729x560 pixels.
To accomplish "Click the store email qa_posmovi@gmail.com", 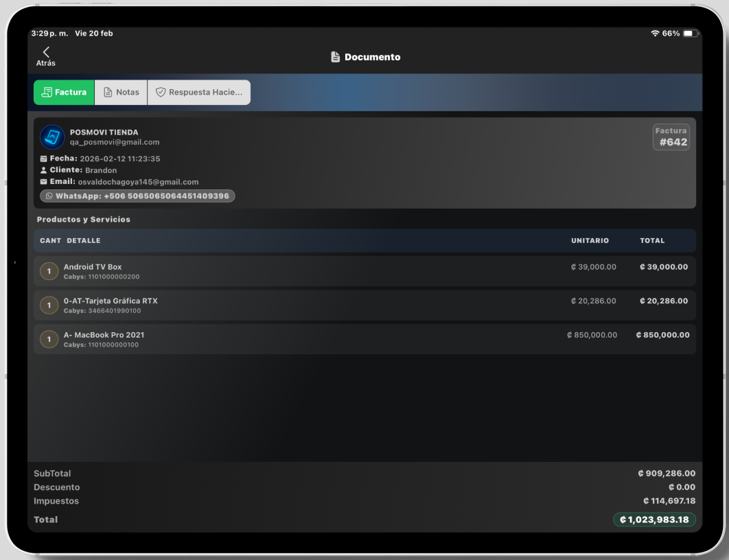I will point(115,142).
